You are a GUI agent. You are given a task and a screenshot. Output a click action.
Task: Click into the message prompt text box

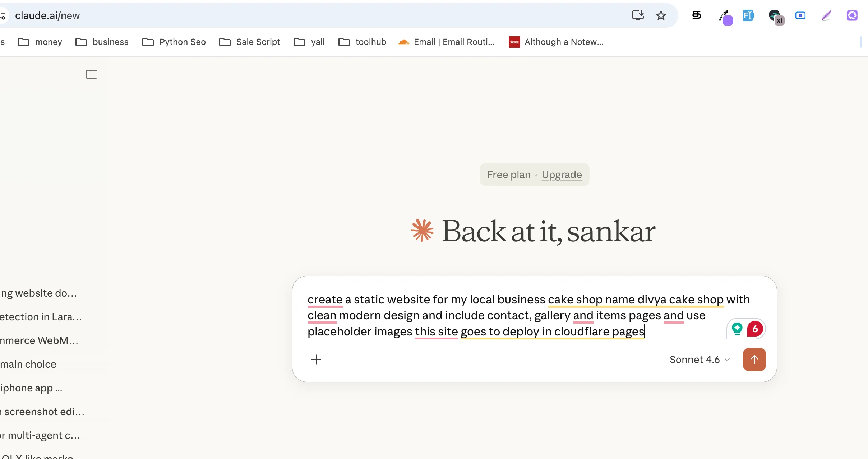(503, 315)
